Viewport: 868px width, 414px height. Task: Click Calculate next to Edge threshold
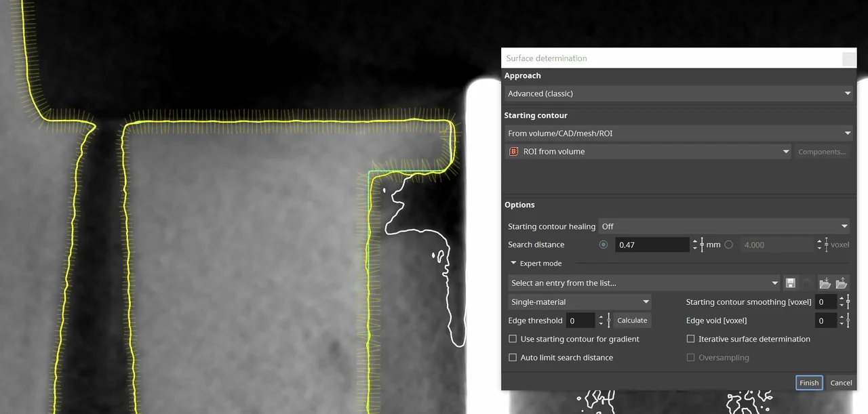coord(632,320)
